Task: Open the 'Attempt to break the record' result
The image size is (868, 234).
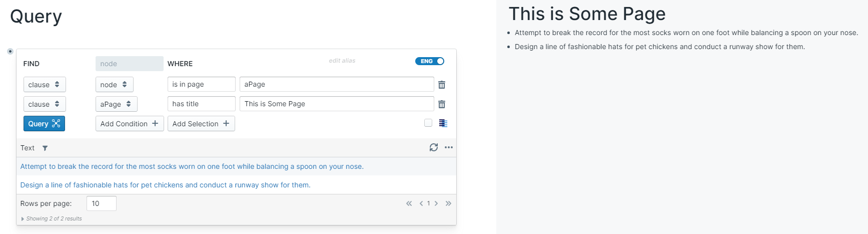Action: [x=192, y=166]
